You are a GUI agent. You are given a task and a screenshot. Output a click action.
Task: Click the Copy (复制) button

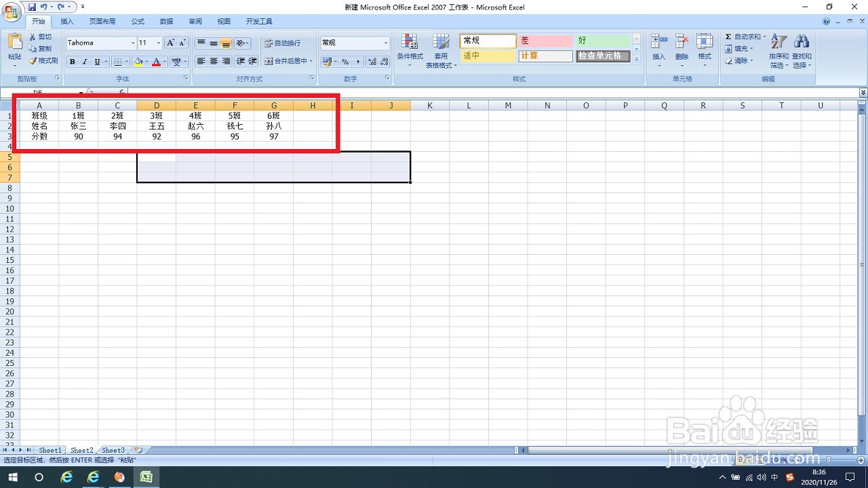coord(41,49)
